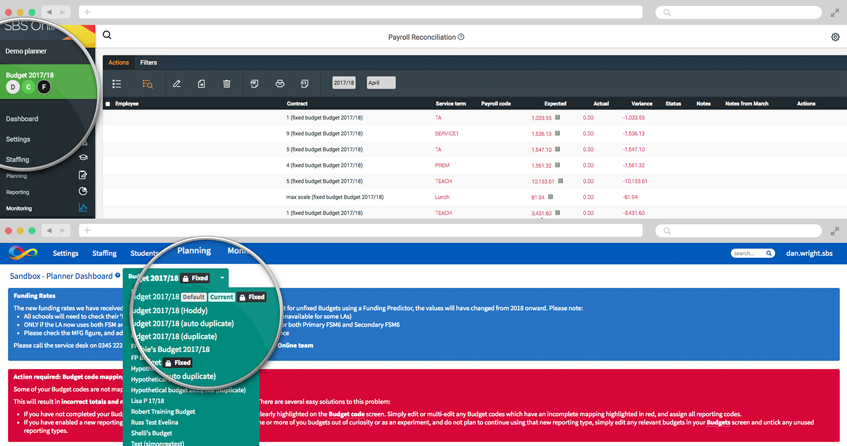Click the C badge under Budget 2017/18
The image size is (847, 446).
[29, 87]
